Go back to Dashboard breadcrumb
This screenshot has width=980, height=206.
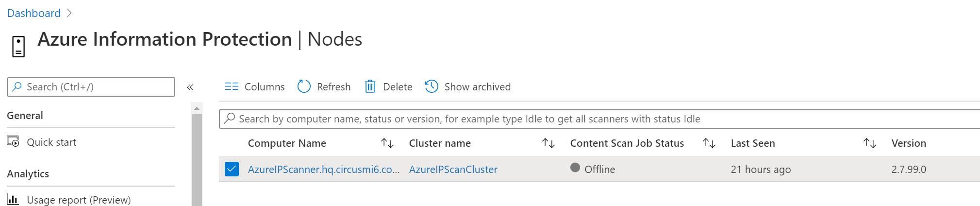click(33, 13)
